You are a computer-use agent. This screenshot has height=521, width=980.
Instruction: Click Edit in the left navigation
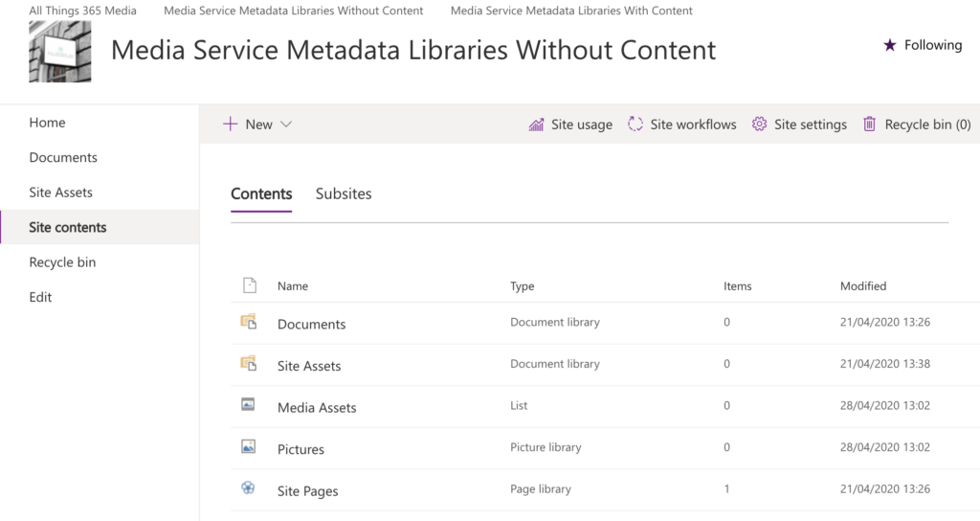[x=40, y=297]
